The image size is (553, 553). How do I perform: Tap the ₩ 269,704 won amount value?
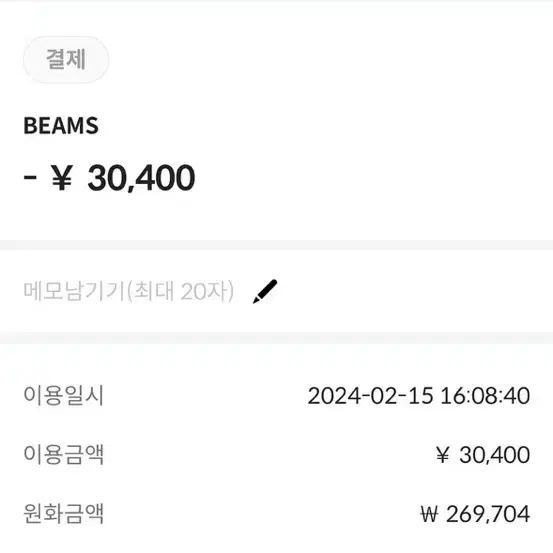(x=475, y=514)
